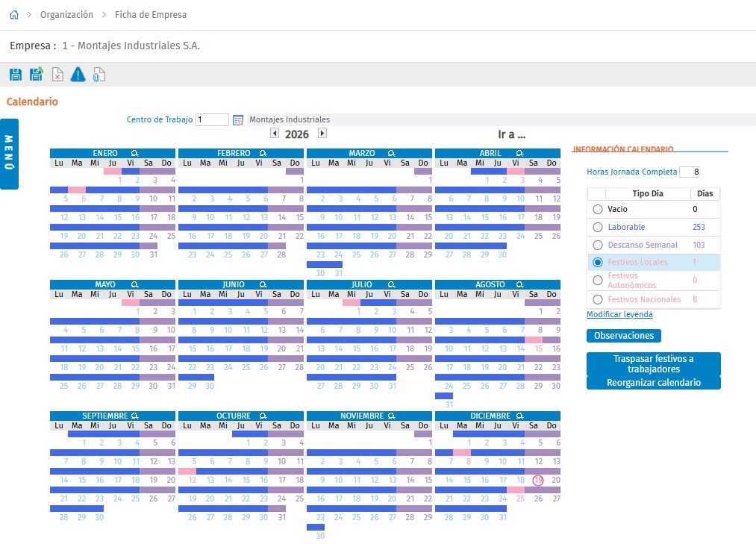Screen dimensions: 756x544
Task: Zoom into FEBRERO month magnifier
Action: (x=263, y=154)
